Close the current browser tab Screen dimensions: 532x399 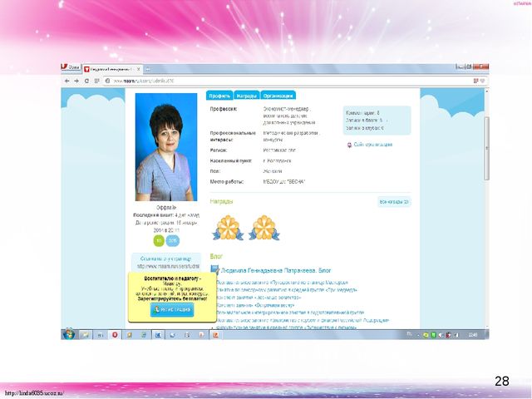139,69
